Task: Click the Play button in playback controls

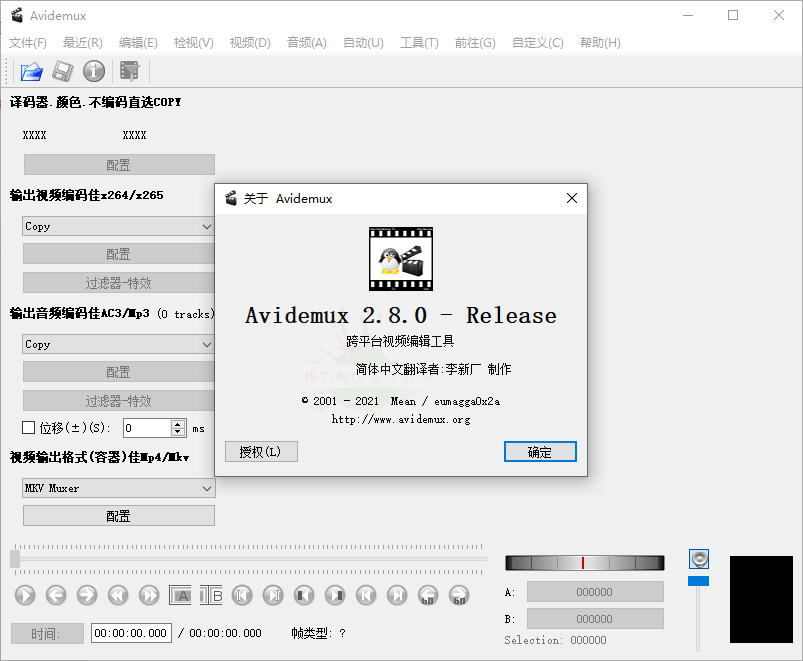Action: 24,595
